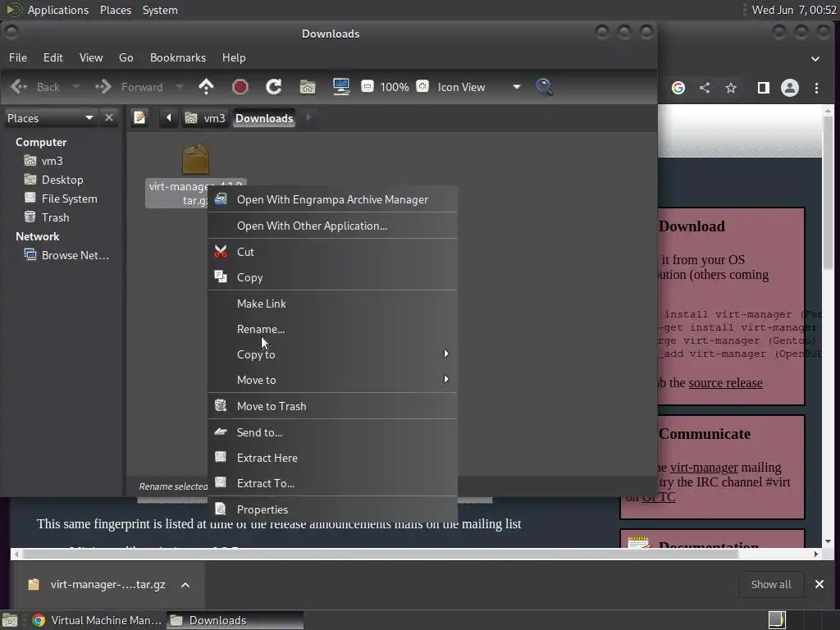Click the Back navigation button

[35, 87]
